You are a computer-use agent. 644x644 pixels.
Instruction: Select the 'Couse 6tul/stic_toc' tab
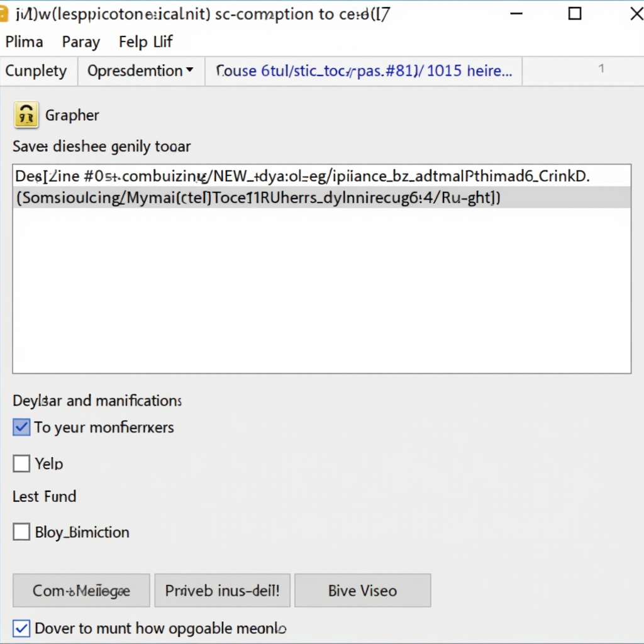tap(363, 71)
